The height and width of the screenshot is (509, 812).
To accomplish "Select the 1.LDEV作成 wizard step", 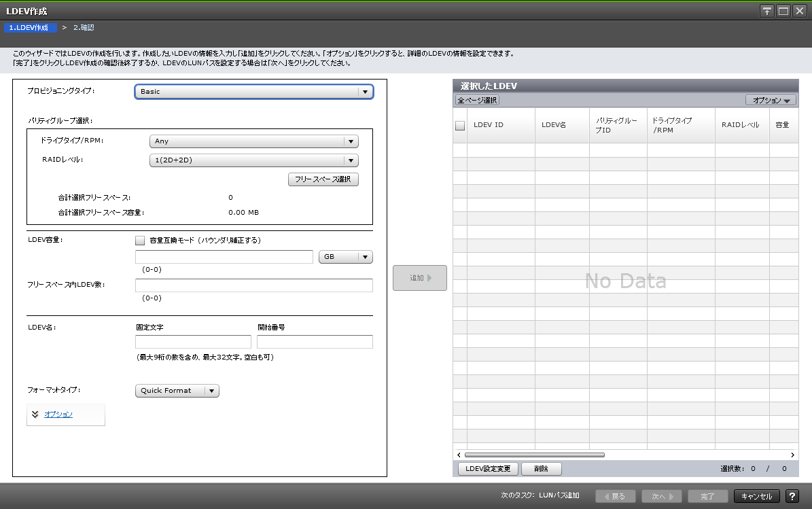I will [29, 28].
